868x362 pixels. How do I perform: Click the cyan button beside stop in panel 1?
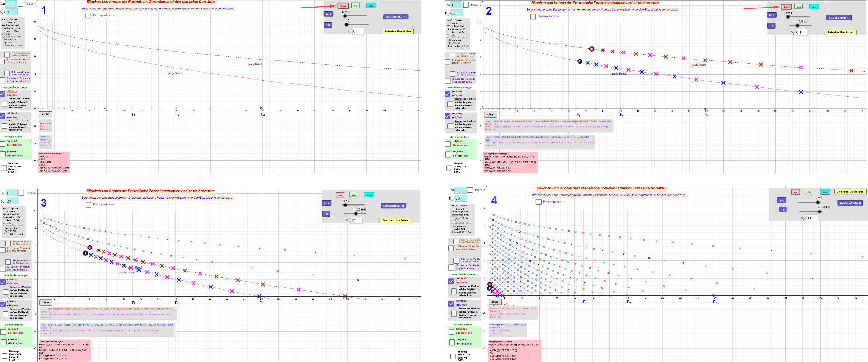371,6
